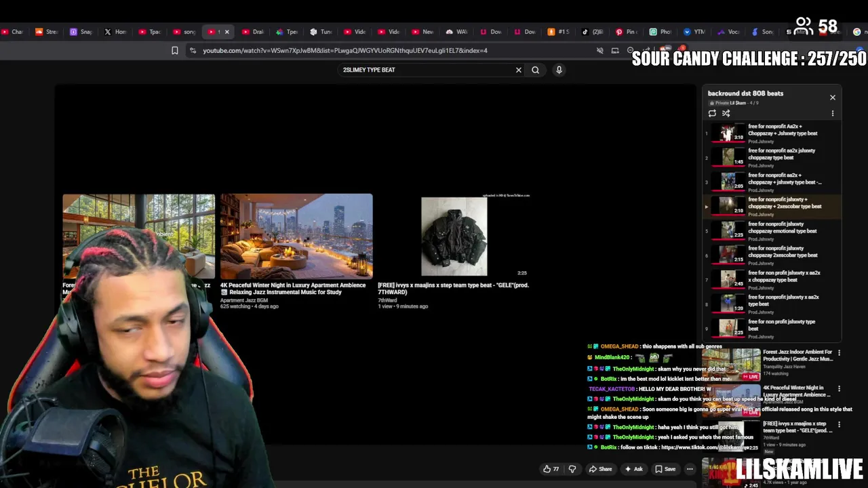The width and height of the screenshot is (868, 488).
Task: Save the video using the Save button
Action: [665, 469]
